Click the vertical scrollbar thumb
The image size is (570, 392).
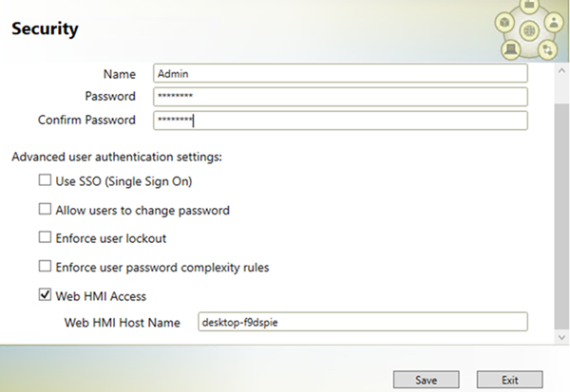click(x=561, y=216)
